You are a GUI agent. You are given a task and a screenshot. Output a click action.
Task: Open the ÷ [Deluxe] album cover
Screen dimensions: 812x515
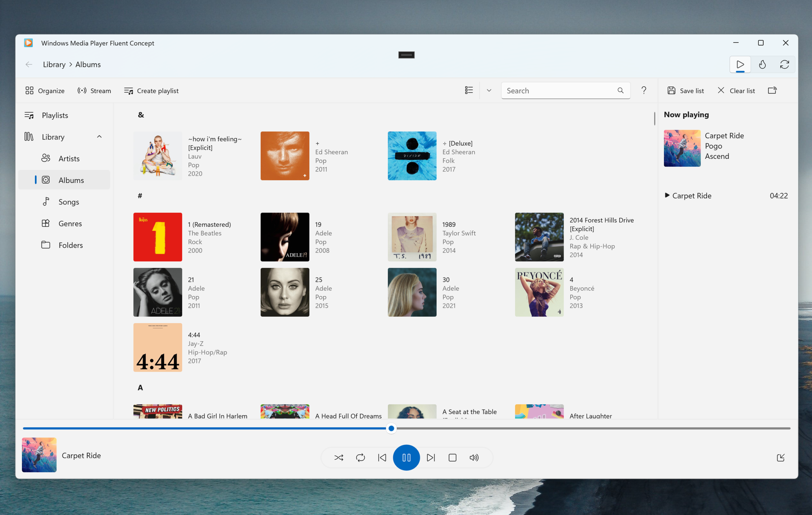point(412,156)
